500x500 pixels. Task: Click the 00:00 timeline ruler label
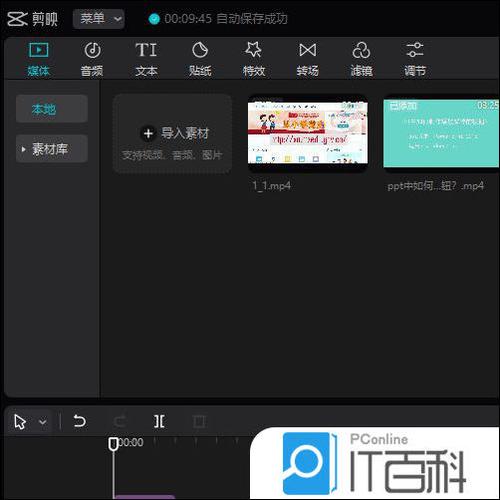click(131, 442)
